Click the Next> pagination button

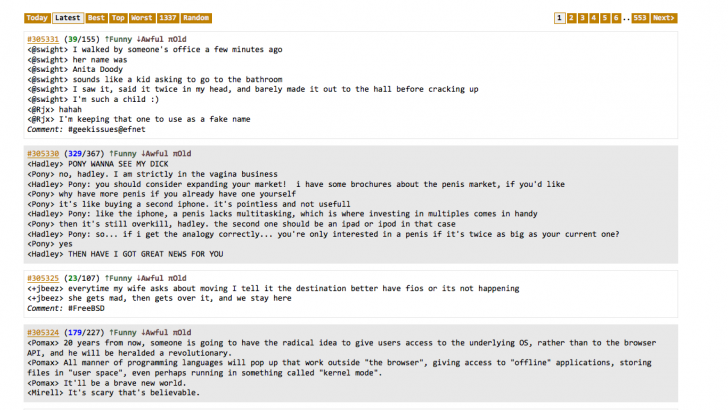[663, 18]
